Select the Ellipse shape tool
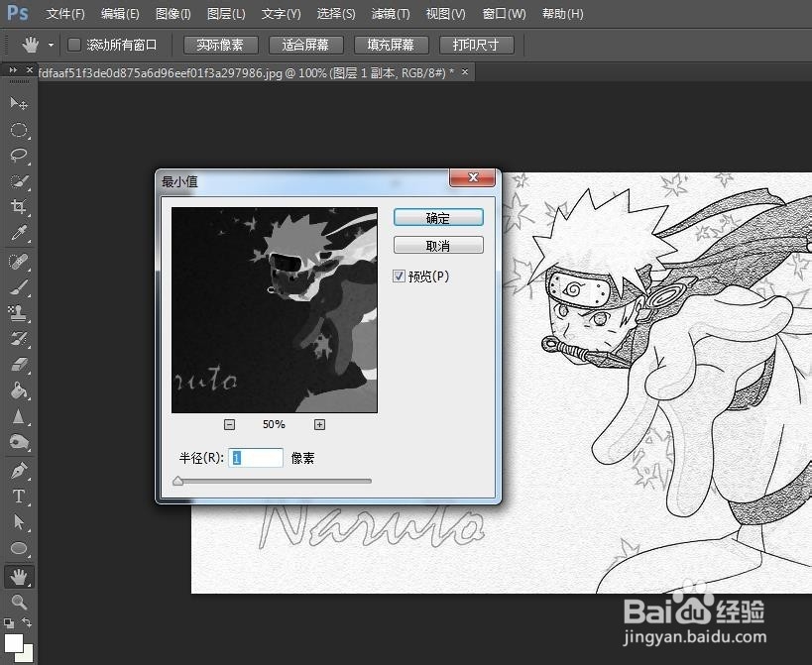Image resolution: width=812 pixels, height=665 pixels. 19,548
